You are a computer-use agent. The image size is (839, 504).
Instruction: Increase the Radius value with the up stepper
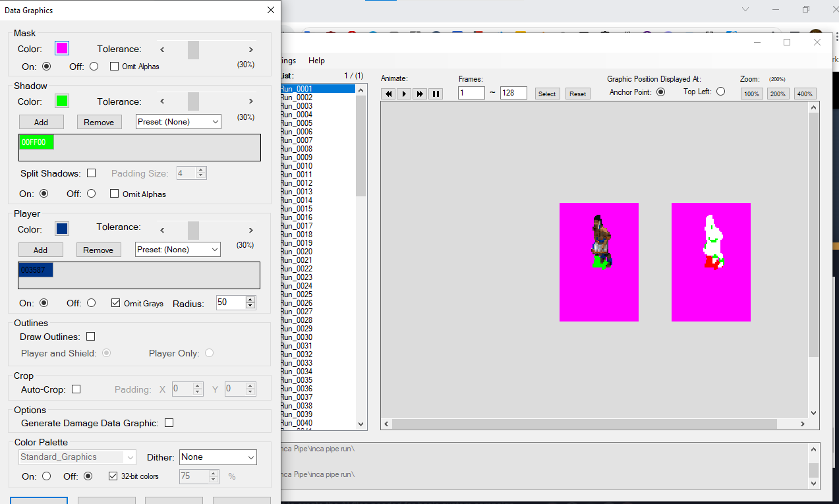tap(250, 299)
